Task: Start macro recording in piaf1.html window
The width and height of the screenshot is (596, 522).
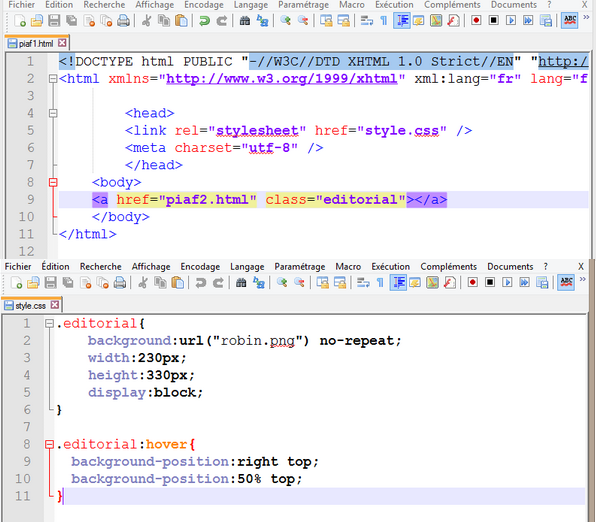Action: click(476, 20)
